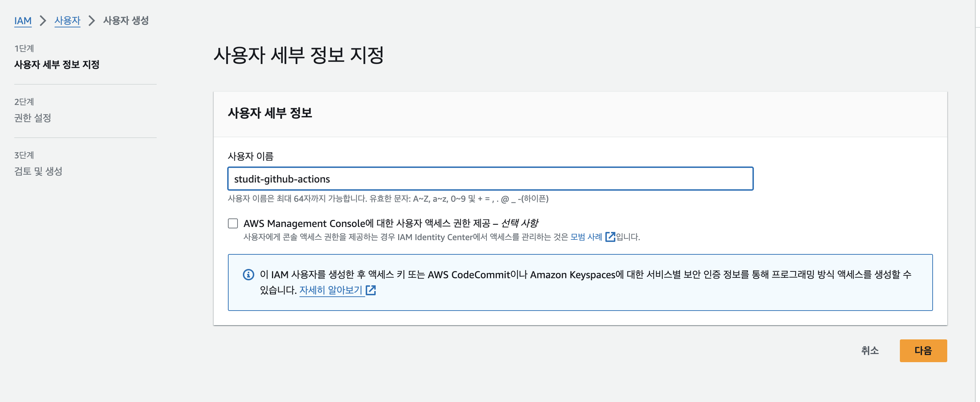Click the IAM breadcrumb link

(23, 21)
